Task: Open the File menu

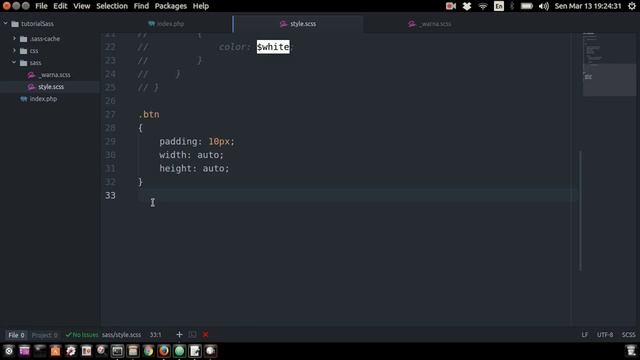Action: (x=41, y=6)
